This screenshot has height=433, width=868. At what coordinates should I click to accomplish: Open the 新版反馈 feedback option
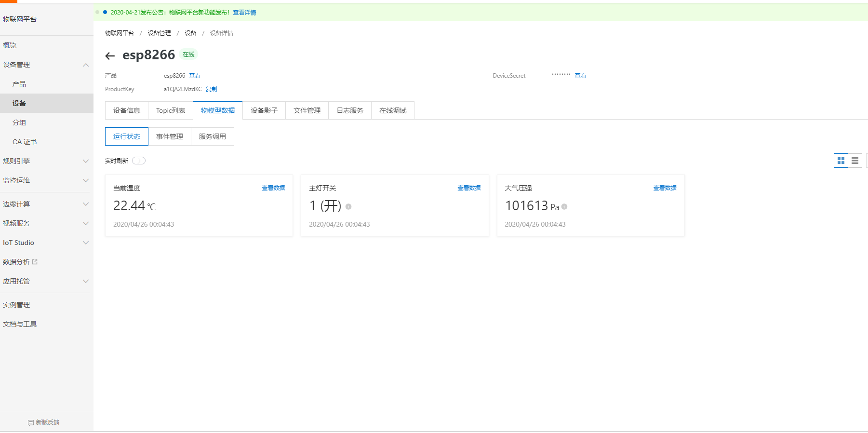click(x=44, y=422)
